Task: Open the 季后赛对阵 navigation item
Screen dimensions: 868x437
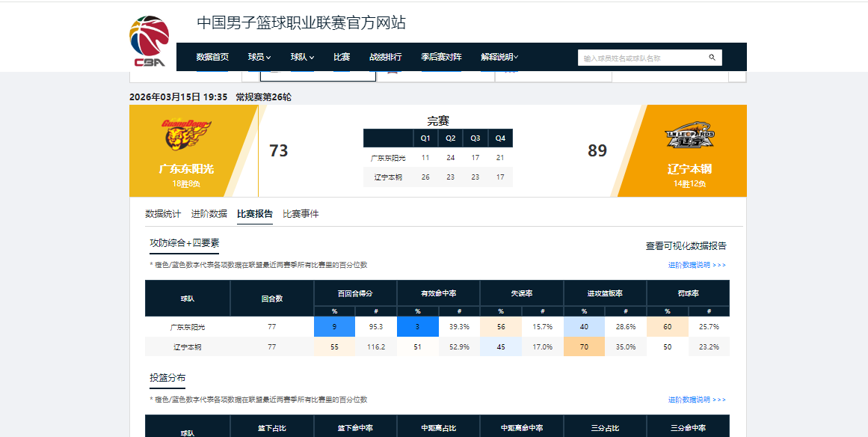Action: (440, 57)
